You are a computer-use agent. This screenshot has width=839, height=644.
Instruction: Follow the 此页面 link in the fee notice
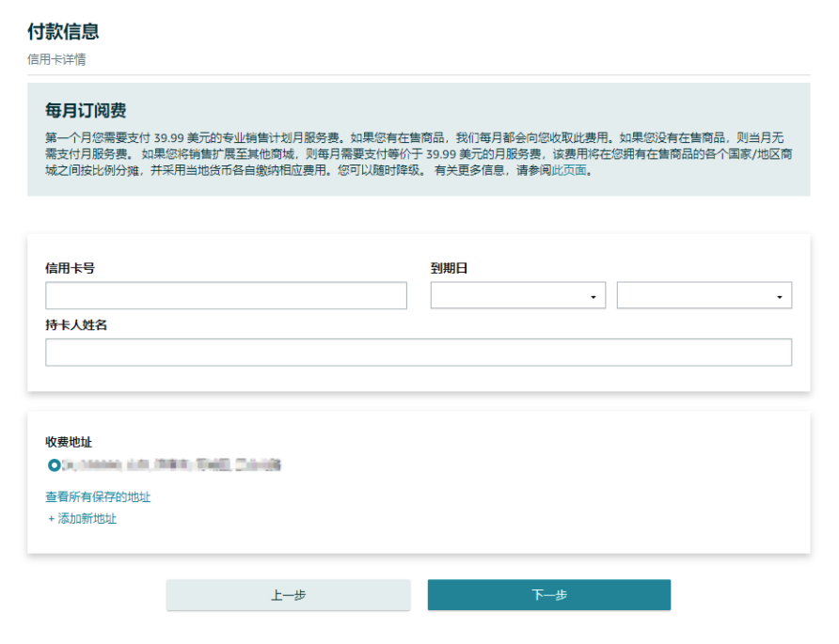pyautogui.click(x=569, y=170)
